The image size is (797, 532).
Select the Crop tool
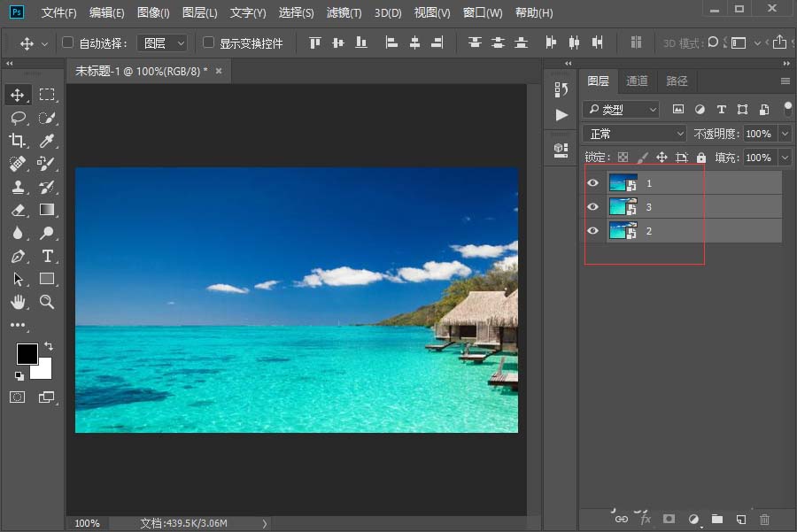(x=18, y=141)
